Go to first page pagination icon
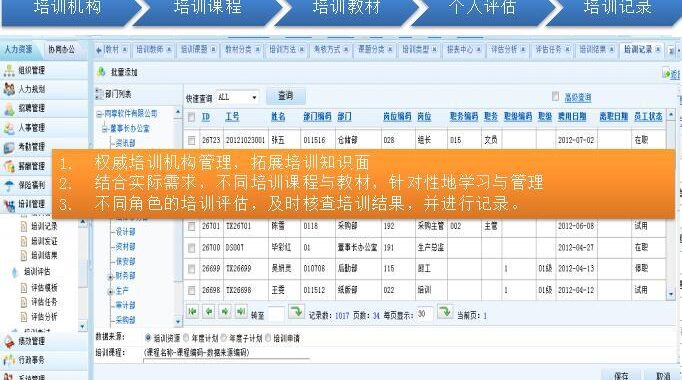 tap(192, 312)
